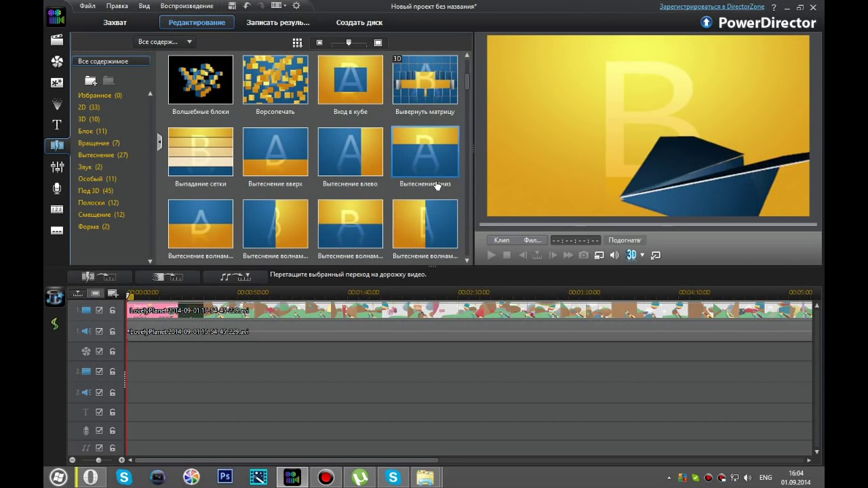Select 'Клип' preview mode button
Viewport: 868px width, 488px height.
502,240
